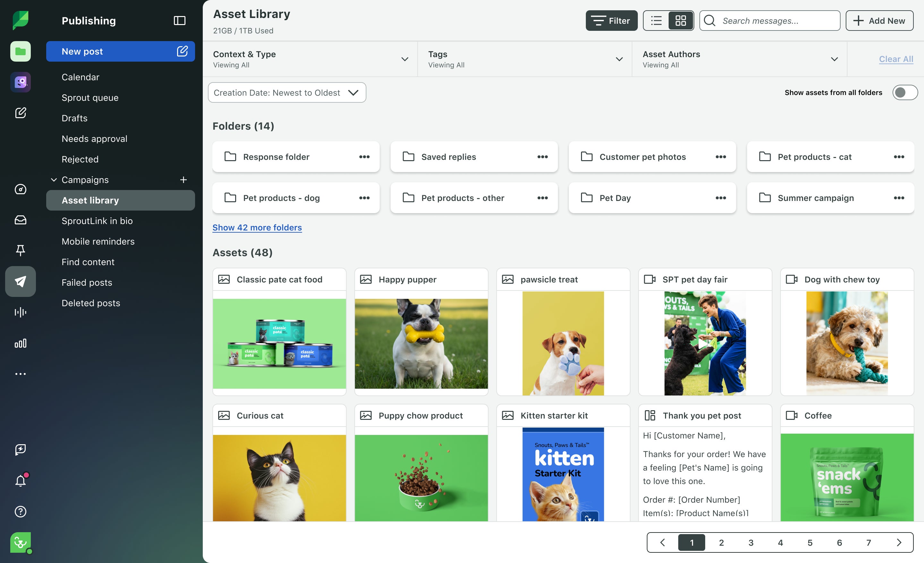924x563 pixels.
Task: Open the compass gauge icon in the rail
Action: [x=20, y=189]
